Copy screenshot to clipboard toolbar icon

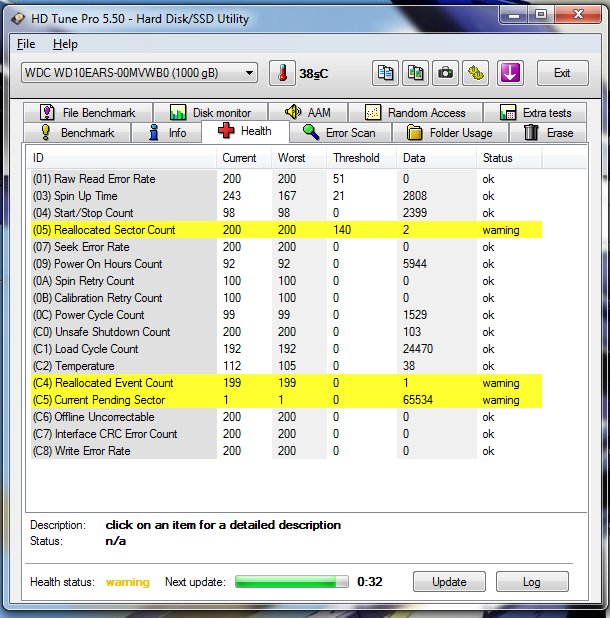pos(415,73)
